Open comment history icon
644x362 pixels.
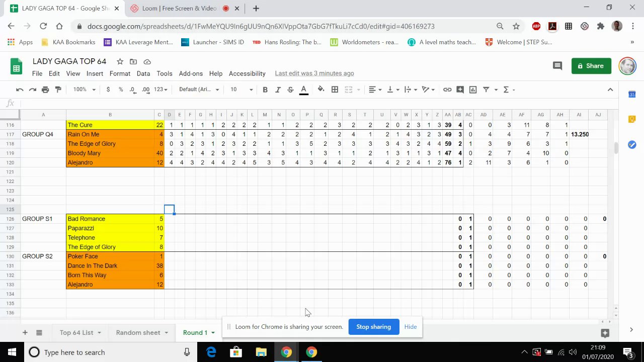point(557,66)
